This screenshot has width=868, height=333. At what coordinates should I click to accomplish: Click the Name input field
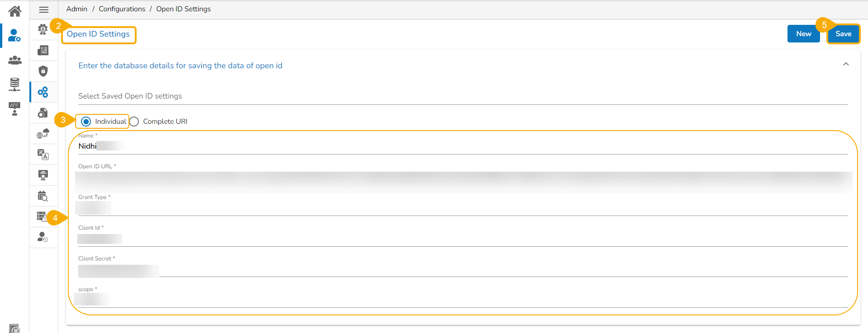[x=462, y=146]
